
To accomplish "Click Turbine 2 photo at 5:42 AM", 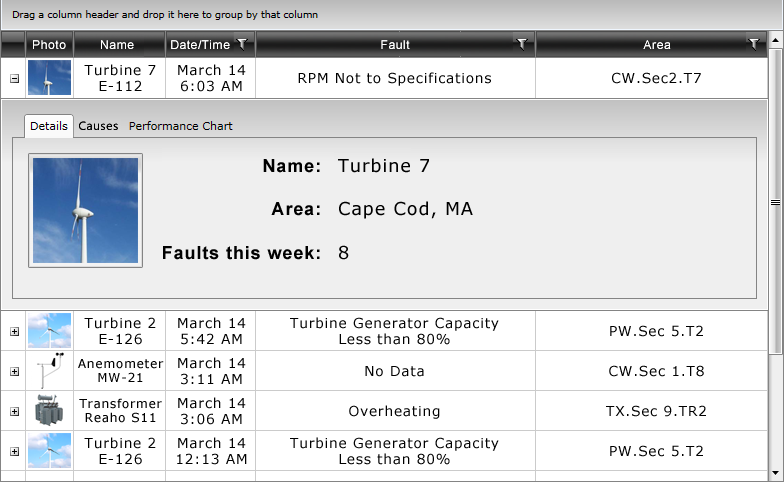I will click(x=49, y=330).
